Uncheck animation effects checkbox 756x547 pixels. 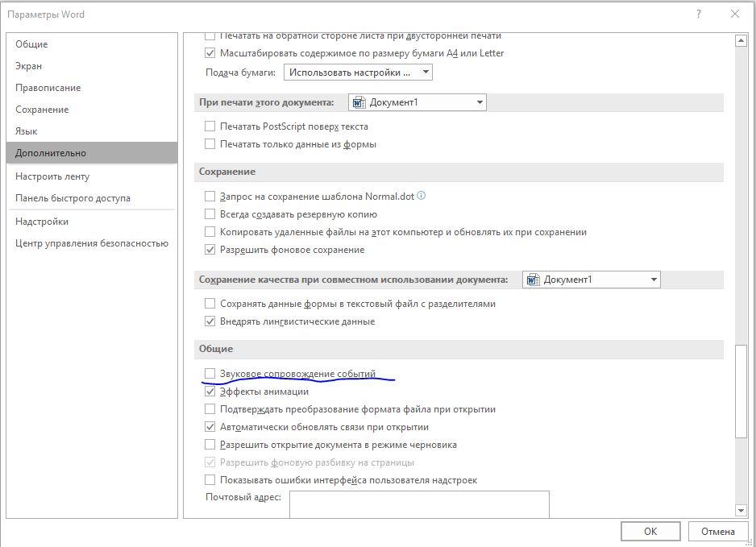click(210, 392)
